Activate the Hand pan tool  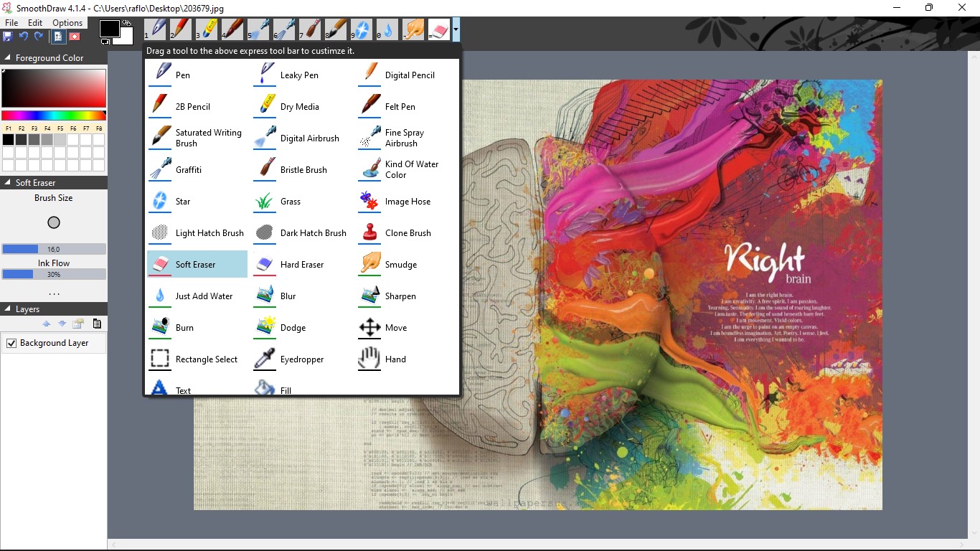pos(406,359)
